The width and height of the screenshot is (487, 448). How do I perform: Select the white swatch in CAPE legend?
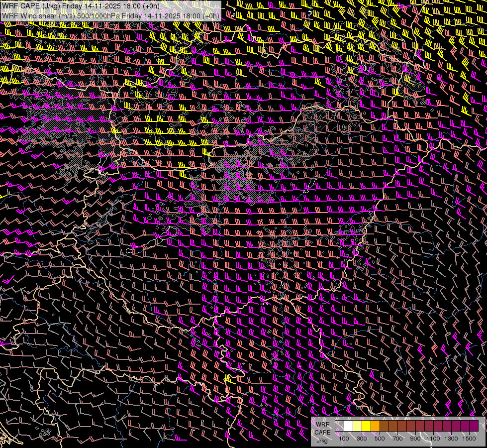click(x=348, y=426)
